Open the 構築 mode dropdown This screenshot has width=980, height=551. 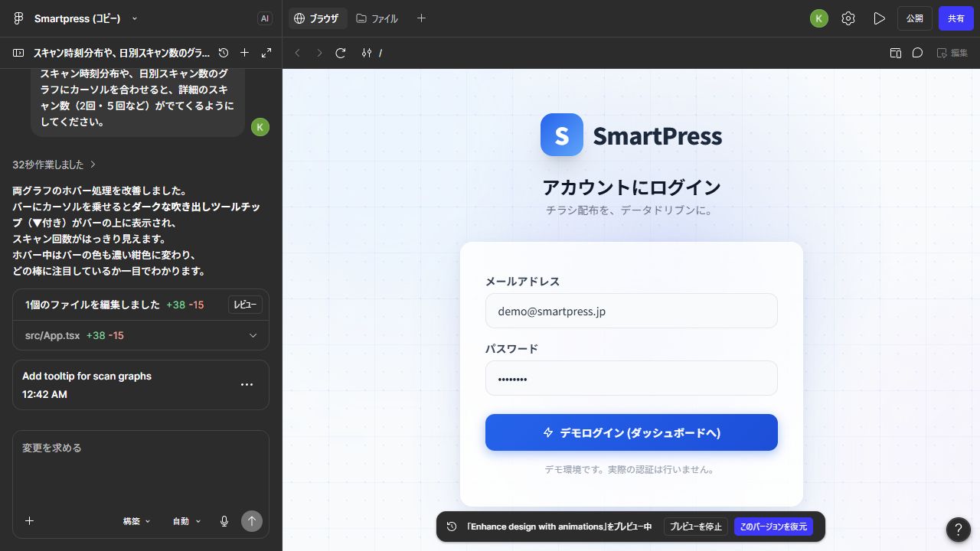coord(137,521)
